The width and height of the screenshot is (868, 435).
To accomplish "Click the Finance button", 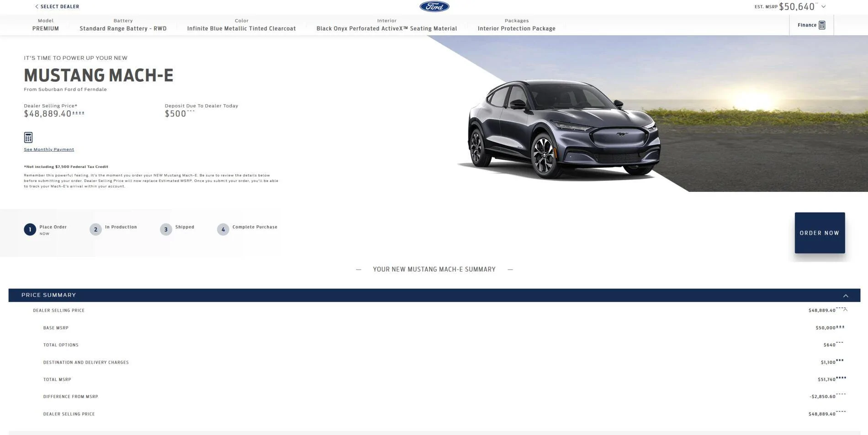I will click(811, 25).
